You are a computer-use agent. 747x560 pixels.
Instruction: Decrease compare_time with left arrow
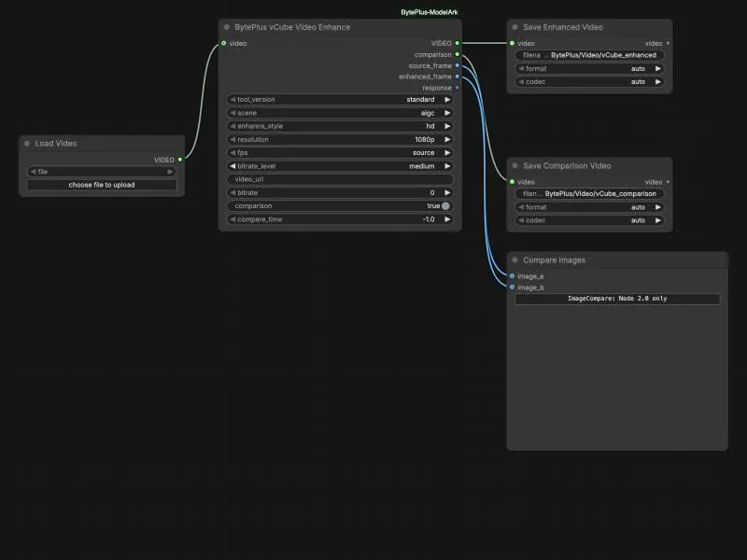pos(233,219)
